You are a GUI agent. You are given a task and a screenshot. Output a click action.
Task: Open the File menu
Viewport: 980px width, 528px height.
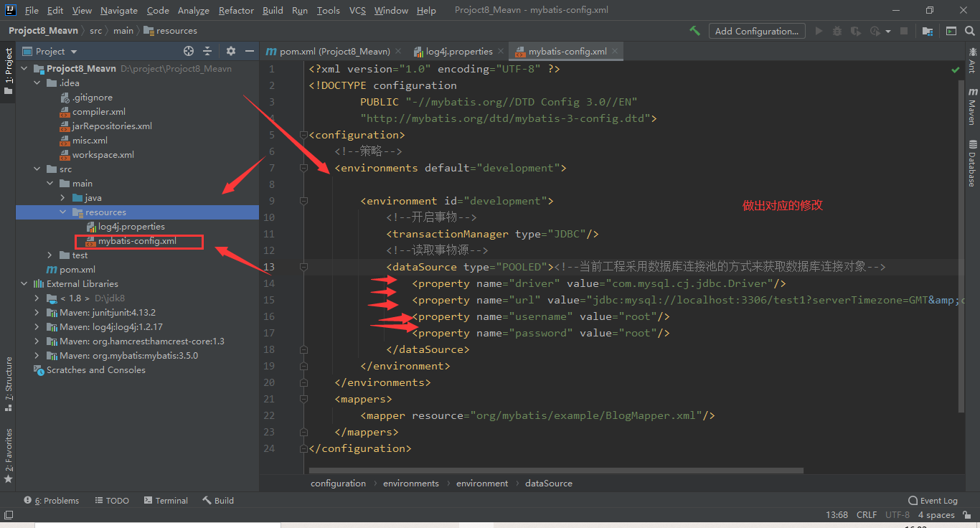pos(32,11)
